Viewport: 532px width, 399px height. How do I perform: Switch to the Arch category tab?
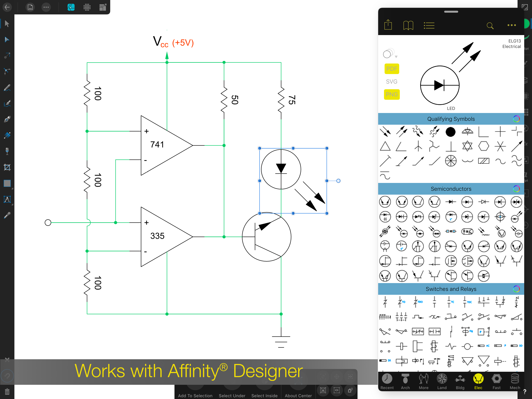pyautogui.click(x=405, y=381)
